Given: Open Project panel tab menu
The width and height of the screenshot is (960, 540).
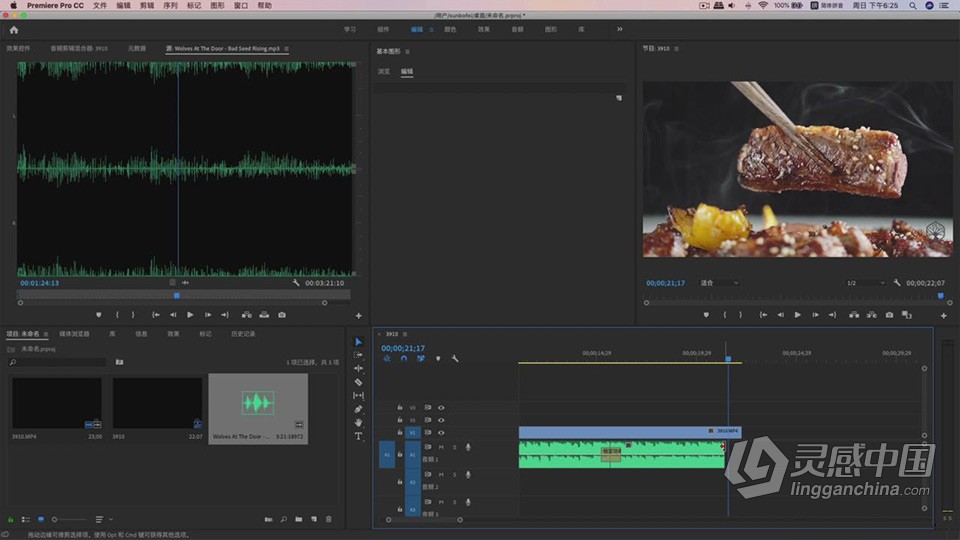Looking at the screenshot, I should [46, 334].
